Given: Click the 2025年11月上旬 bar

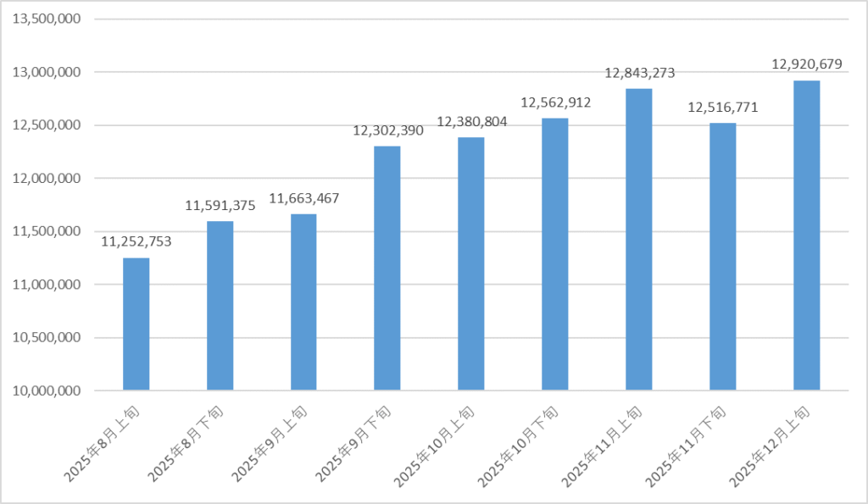Looking at the screenshot, I should click(x=639, y=239).
